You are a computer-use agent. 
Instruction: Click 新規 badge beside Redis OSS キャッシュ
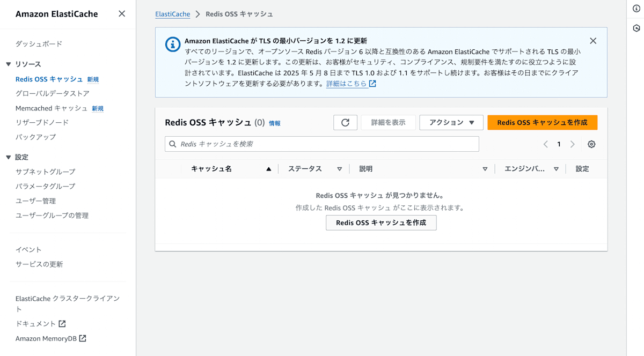tap(93, 79)
